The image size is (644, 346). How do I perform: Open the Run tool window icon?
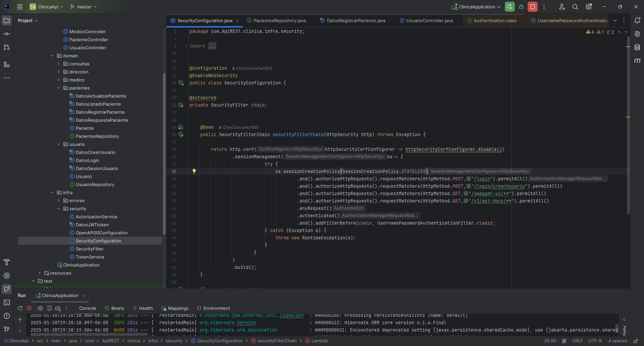tap(7, 289)
